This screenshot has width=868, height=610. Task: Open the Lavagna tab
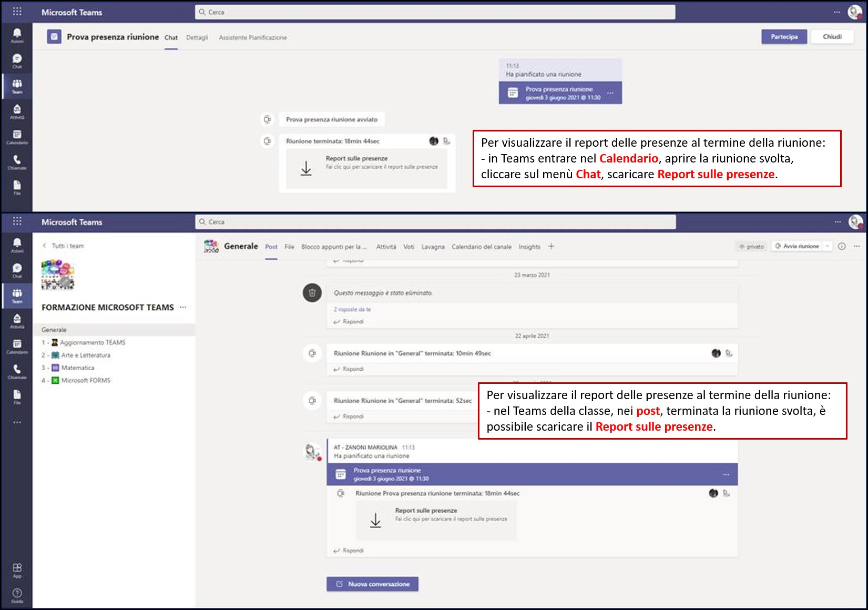click(x=433, y=247)
